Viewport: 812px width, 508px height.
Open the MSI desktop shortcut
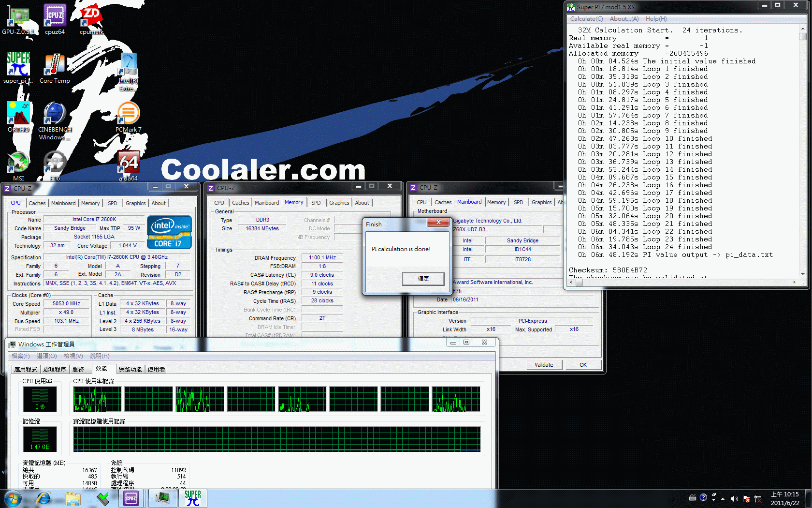pos(18,166)
